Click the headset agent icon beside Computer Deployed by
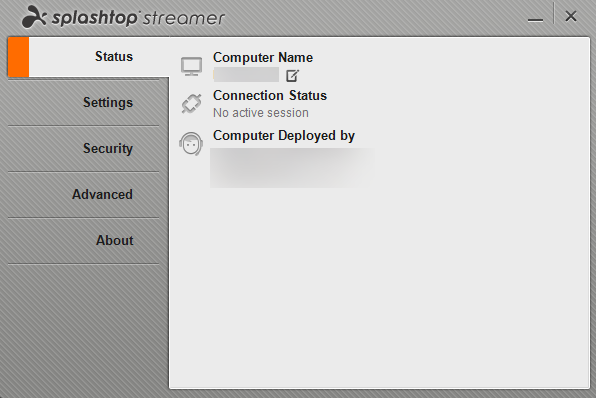The image size is (596, 398). 191,144
